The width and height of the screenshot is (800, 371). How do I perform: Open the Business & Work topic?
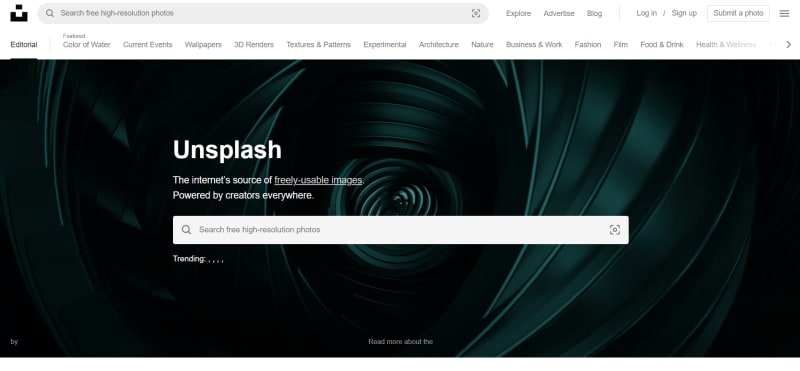(x=534, y=44)
